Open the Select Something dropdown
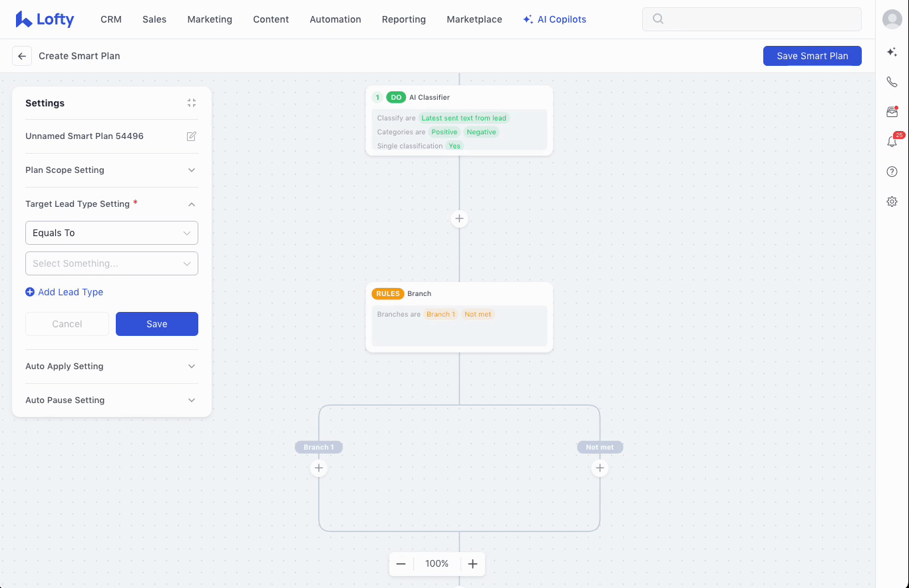909x588 pixels. [x=111, y=263]
